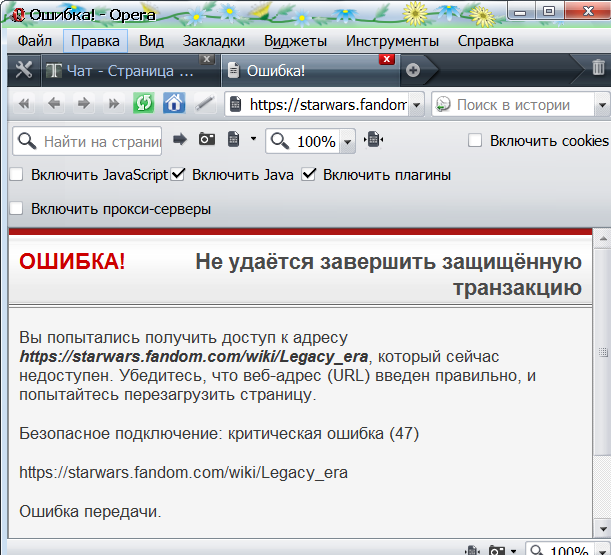The image size is (611, 555).
Task: Click the fast forward navigation button
Action: coord(113,104)
